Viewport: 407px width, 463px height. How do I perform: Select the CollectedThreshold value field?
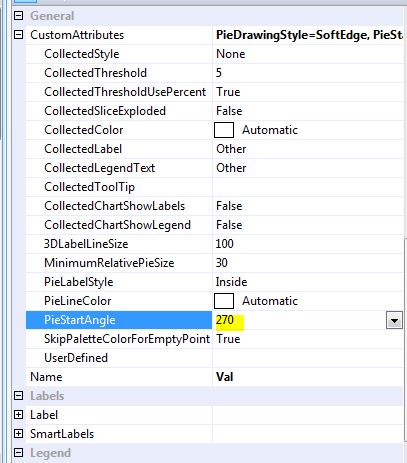(308, 73)
